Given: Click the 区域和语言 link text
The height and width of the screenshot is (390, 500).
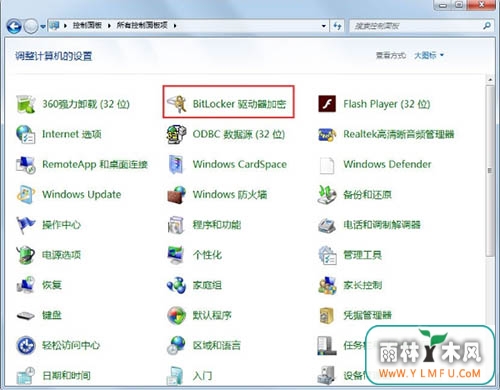Looking at the screenshot, I should tap(217, 345).
